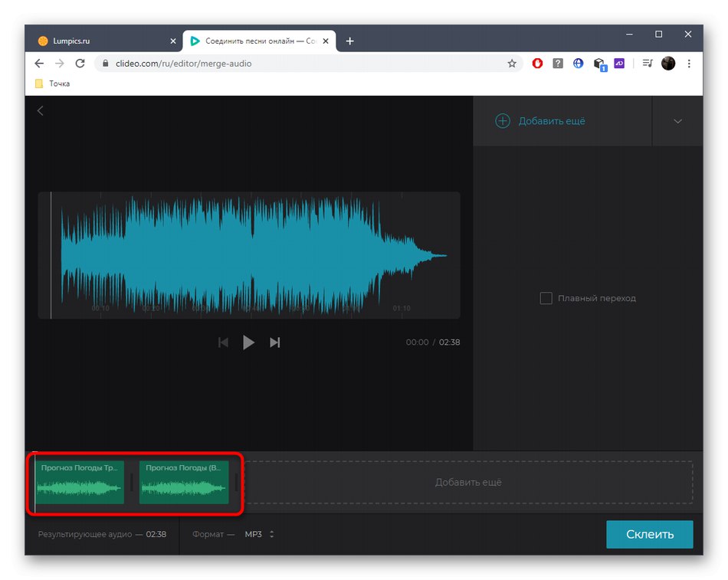Open the red Opera-style extension icon
This screenshot has height=580, width=728.
[x=537, y=63]
